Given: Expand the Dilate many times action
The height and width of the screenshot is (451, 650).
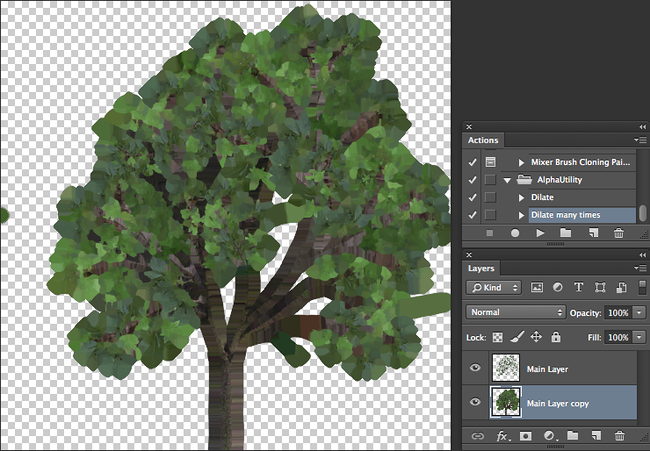Looking at the screenshot, I should (521, 215).
